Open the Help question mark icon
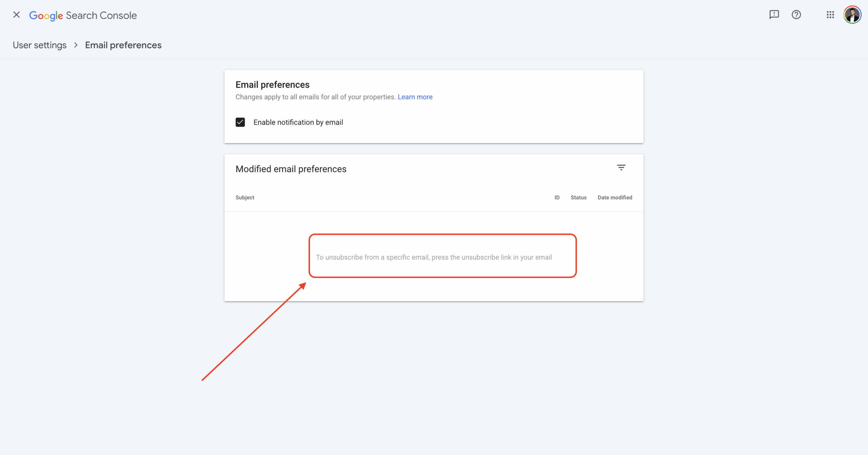 pos(796,15)
